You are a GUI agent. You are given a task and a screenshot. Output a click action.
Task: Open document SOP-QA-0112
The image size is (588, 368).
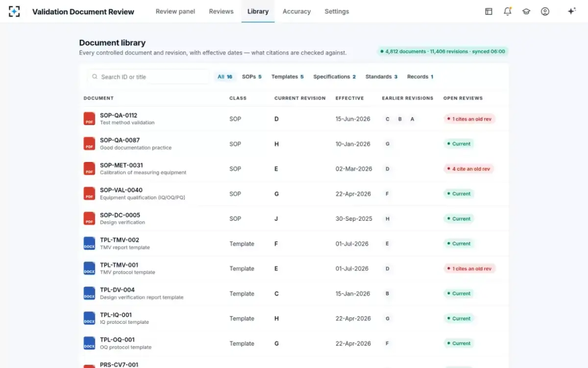[119, 115]
